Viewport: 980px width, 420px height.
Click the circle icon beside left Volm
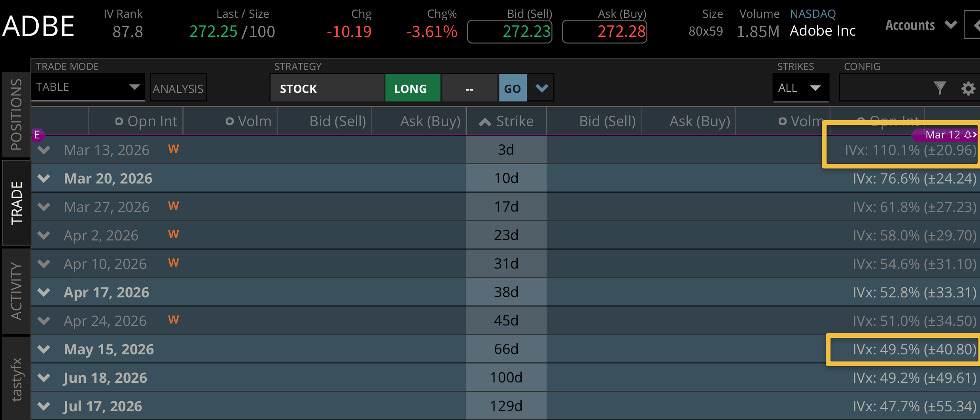(229, 121)
